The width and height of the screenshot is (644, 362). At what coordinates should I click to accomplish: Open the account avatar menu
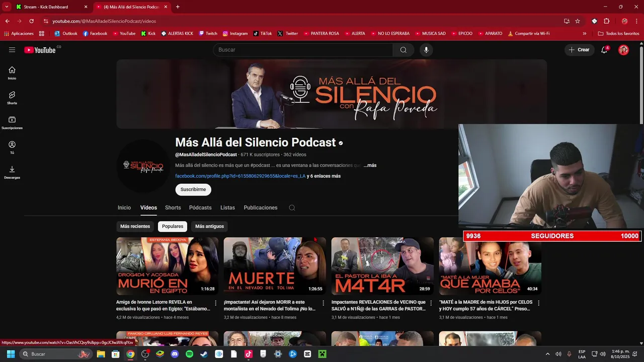pyautogui.click(x=623, y=50)
